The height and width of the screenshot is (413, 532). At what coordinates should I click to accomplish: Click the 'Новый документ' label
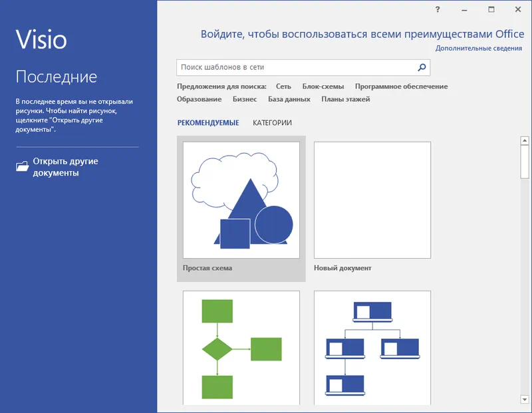[x=342, y=268]
